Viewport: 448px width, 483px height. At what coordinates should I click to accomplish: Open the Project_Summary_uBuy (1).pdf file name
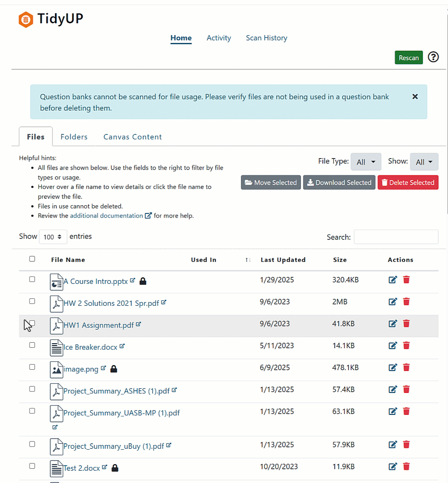point(114,446)
